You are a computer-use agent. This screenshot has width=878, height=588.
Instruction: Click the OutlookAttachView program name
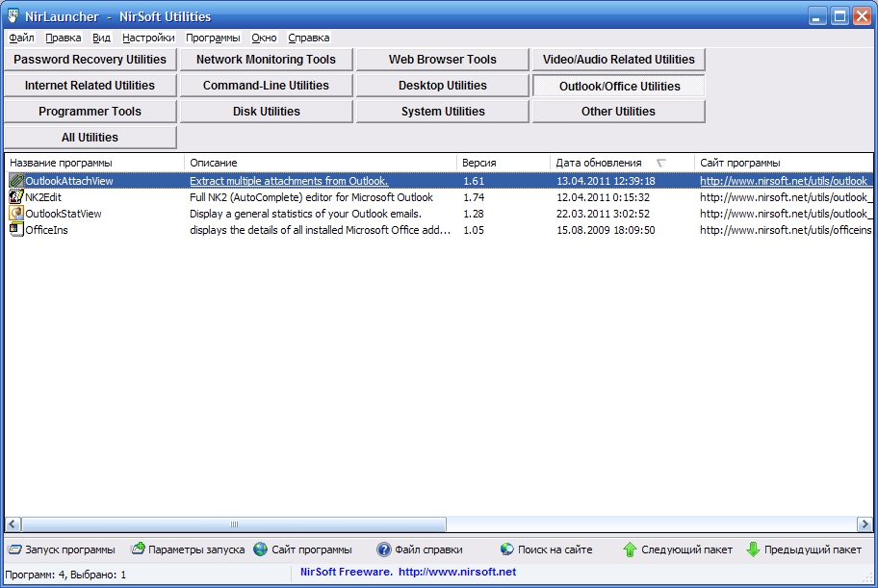(69, 181)
